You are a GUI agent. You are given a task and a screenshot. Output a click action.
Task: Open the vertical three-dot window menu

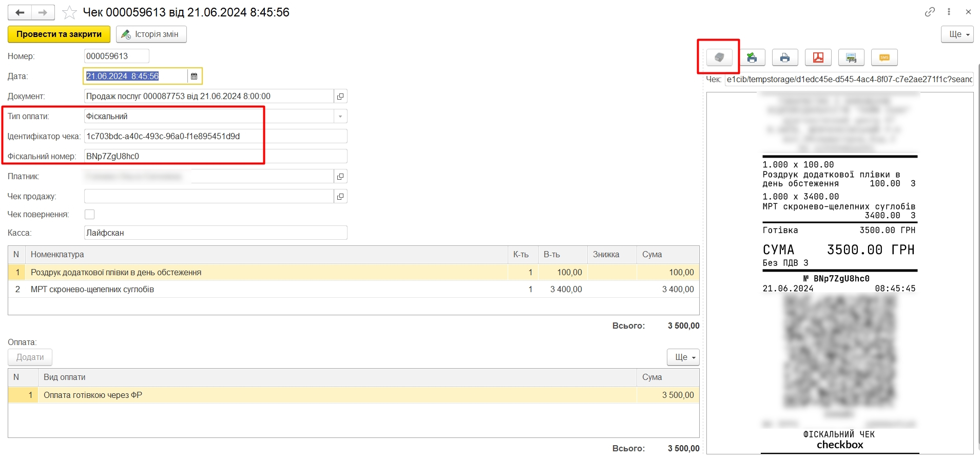pyautogui.click(x=949, y=12)
